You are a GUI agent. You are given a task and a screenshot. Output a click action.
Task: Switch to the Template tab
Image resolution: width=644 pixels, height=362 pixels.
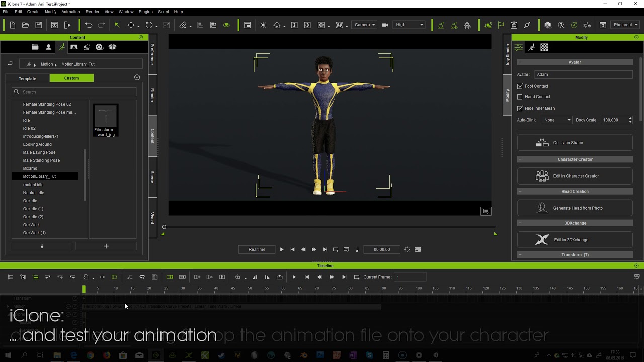(28, 78)
